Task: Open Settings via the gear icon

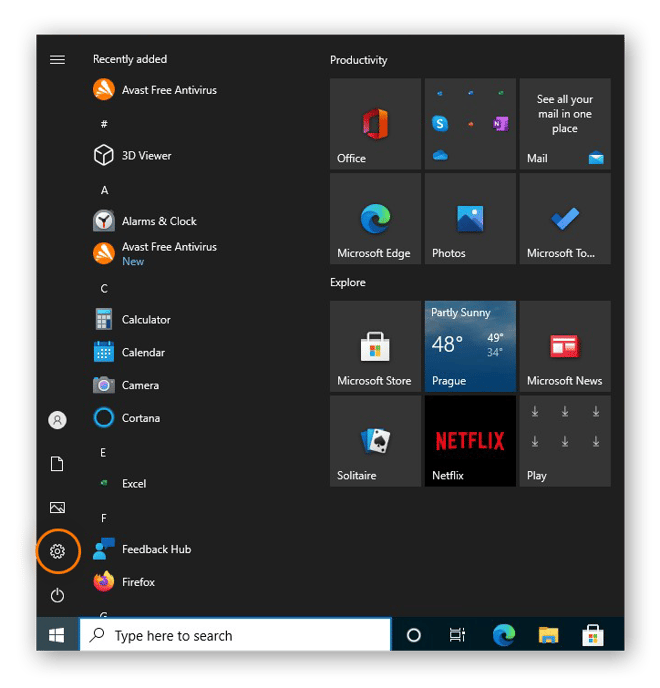Action: (57, 551)
